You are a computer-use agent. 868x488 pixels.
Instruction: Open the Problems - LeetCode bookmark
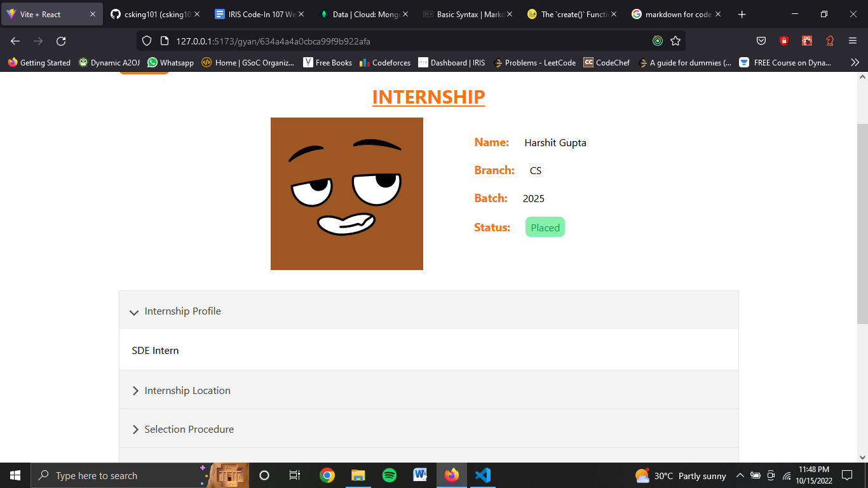(535, 62)
